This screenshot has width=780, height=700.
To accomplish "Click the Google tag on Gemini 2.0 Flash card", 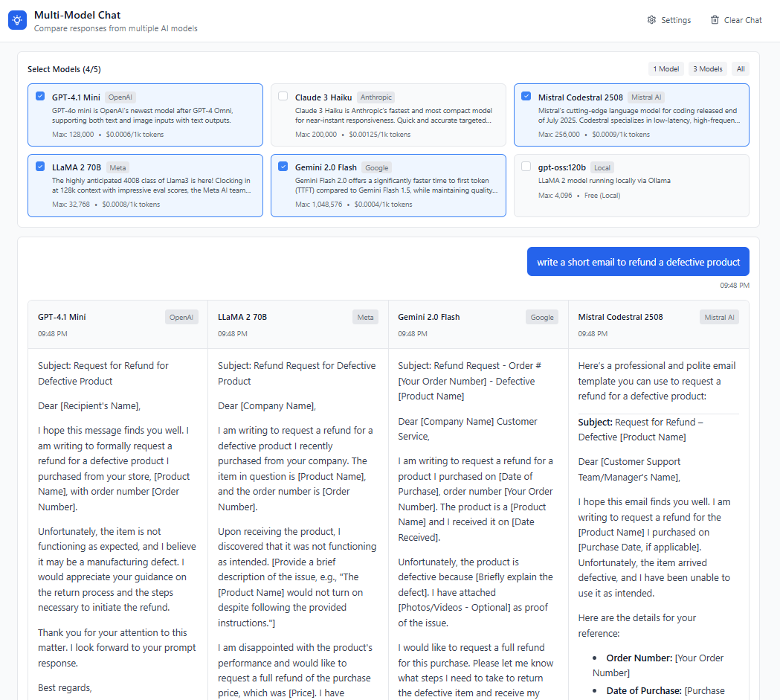I will tap(376, 167).
